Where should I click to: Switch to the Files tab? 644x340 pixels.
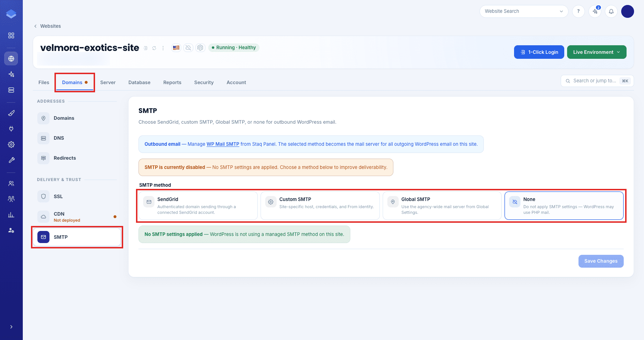click(44, 82)
